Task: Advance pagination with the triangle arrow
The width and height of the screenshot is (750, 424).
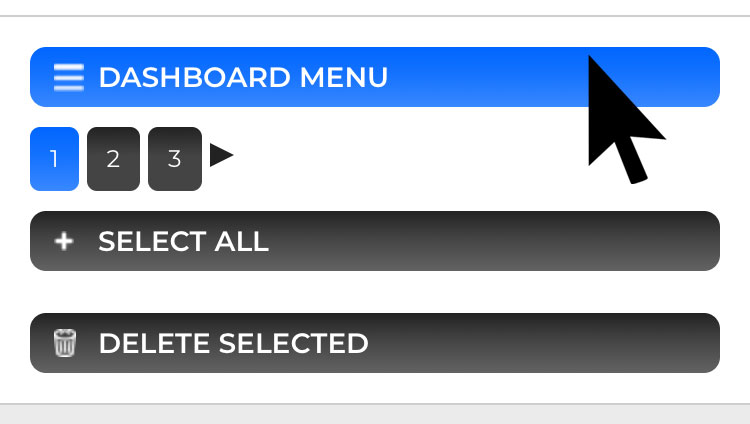Action: point(221,155)
